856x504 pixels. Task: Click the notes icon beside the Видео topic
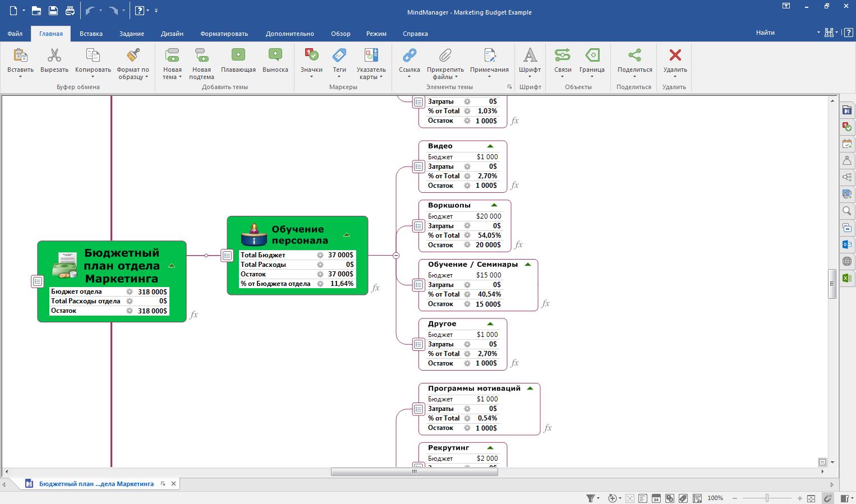[418, 167]
